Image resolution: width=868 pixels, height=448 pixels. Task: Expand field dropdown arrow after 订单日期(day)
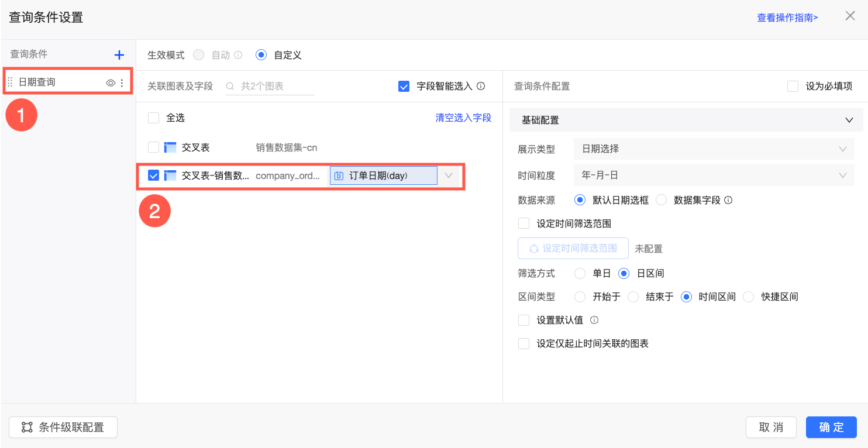(x=449, y=175)
